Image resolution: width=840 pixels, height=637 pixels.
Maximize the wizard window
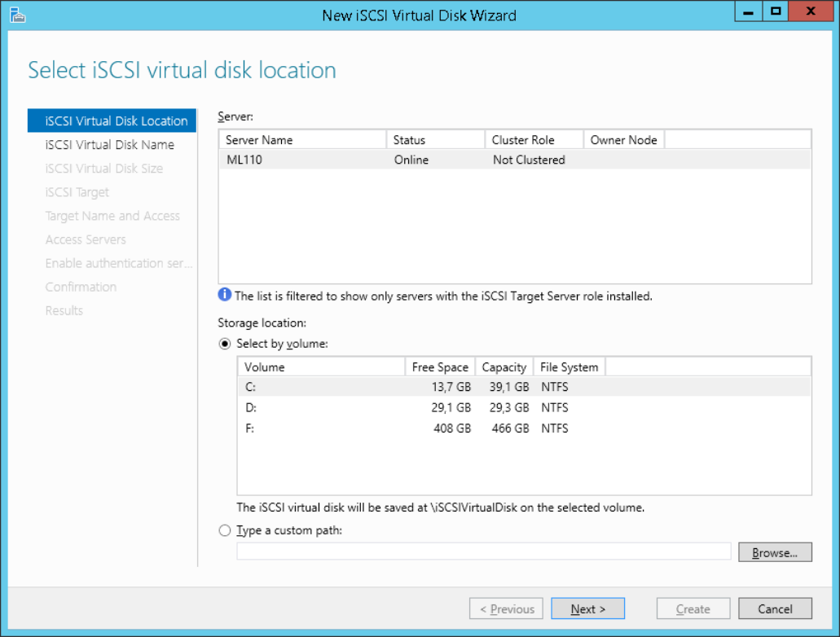[x=776, y=13]
